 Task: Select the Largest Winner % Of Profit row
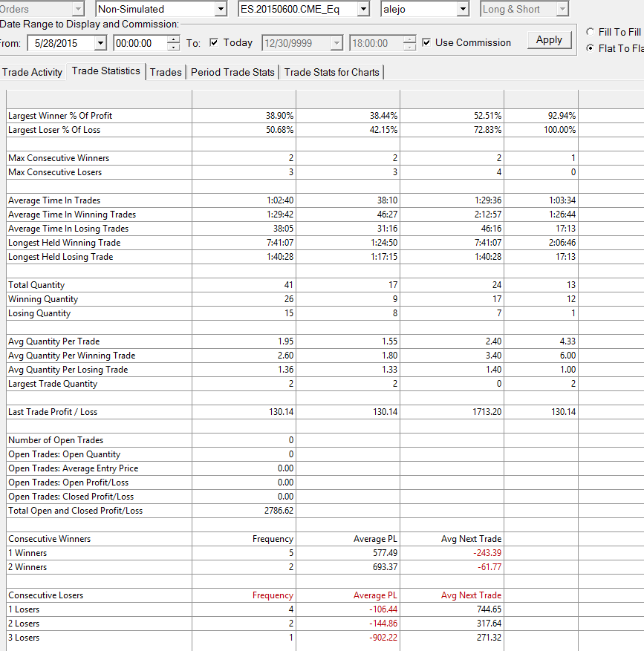[292, 116]
